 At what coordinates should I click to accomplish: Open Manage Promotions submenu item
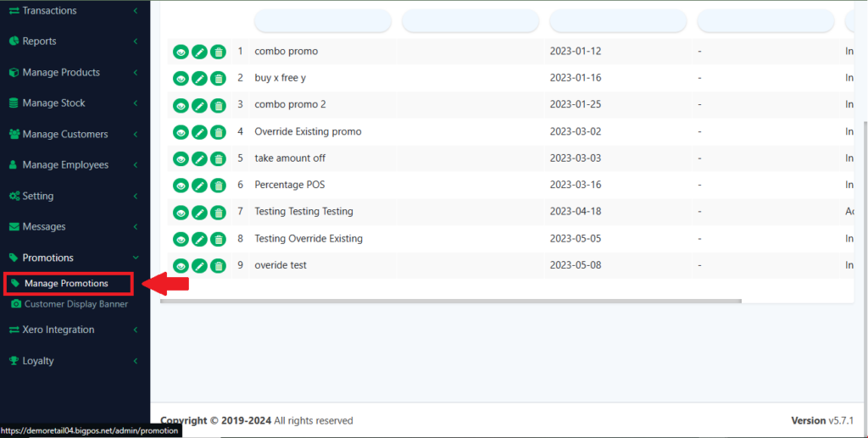click(66, 284)
